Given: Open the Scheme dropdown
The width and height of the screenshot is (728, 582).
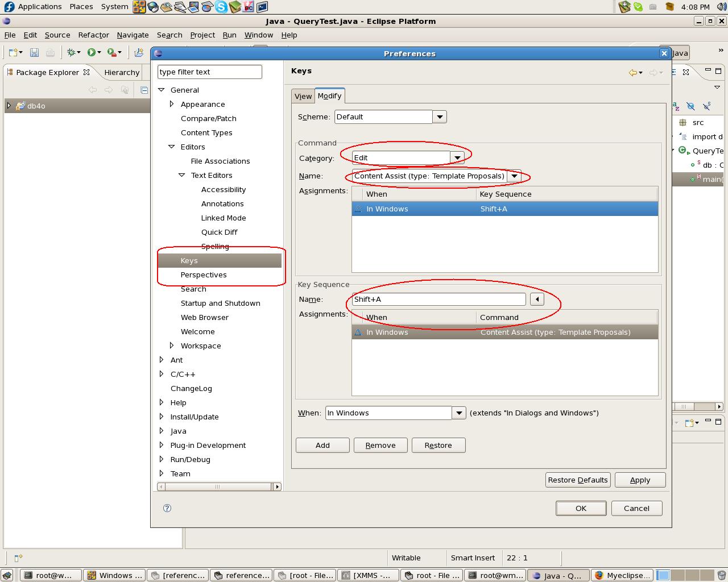Looking at the screenshot, I should pyautogui.click(x=439, y=117).
